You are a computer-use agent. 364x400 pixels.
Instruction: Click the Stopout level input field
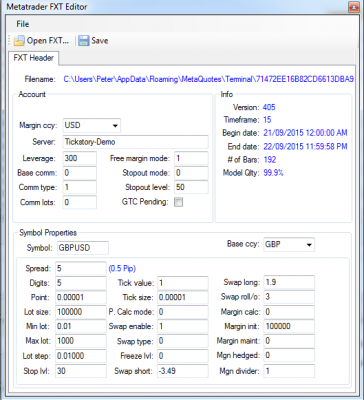[191, 187]
